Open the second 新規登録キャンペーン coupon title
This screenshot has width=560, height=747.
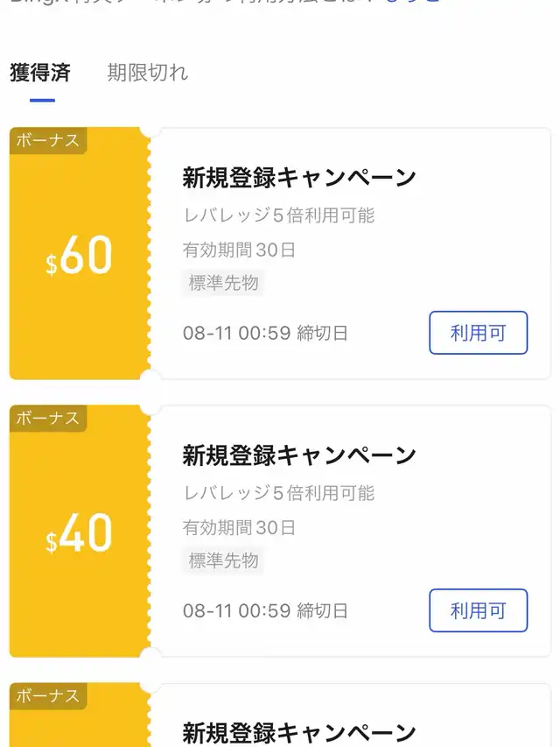[x=299, y=455]
